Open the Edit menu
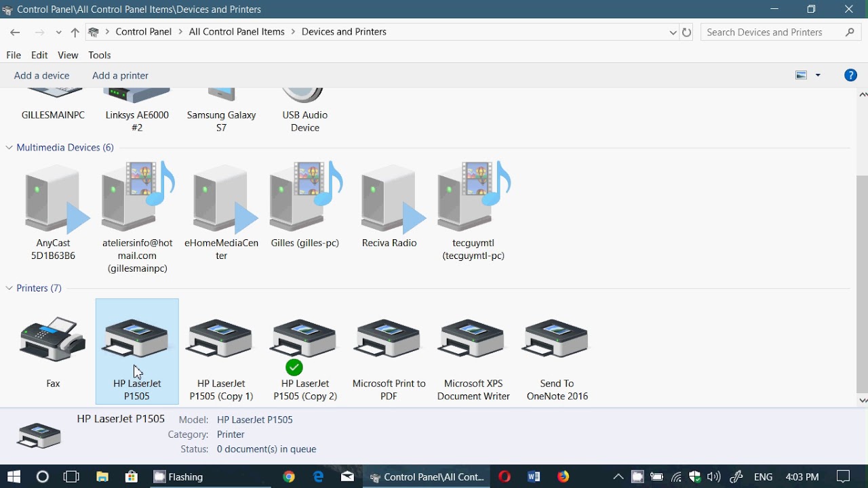 (39, 55)
